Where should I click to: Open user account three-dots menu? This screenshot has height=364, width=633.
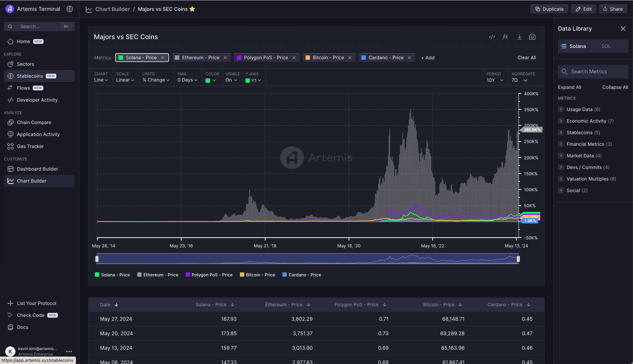(x=69, y=351)
